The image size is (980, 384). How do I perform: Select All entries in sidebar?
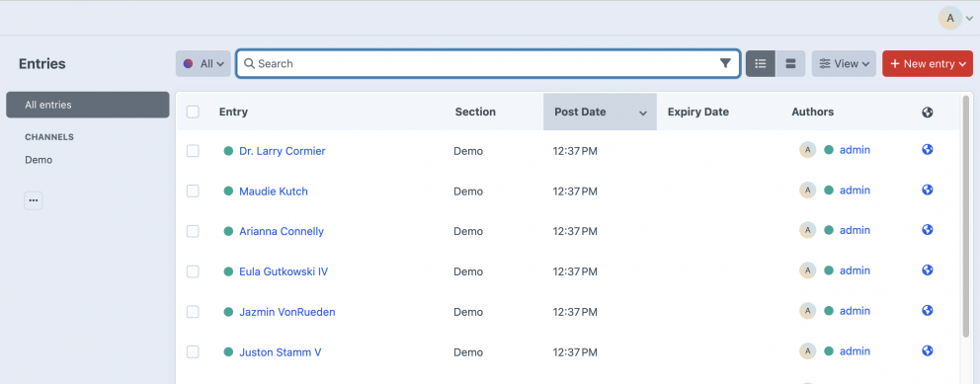tap(88, 105)
